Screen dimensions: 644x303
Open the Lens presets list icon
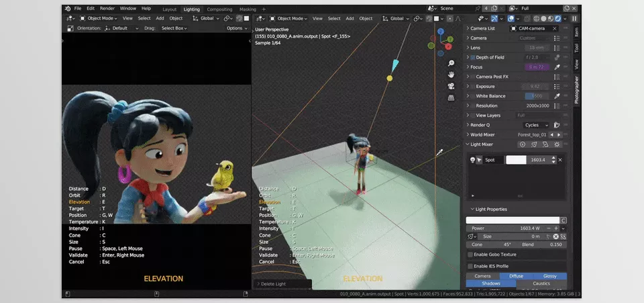tap(557, 48)
